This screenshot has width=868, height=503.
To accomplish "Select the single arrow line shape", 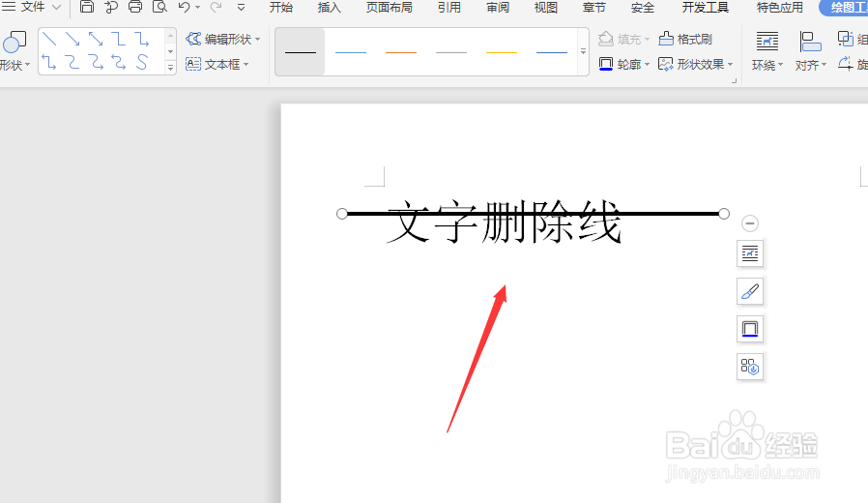I will click(72, 39).
